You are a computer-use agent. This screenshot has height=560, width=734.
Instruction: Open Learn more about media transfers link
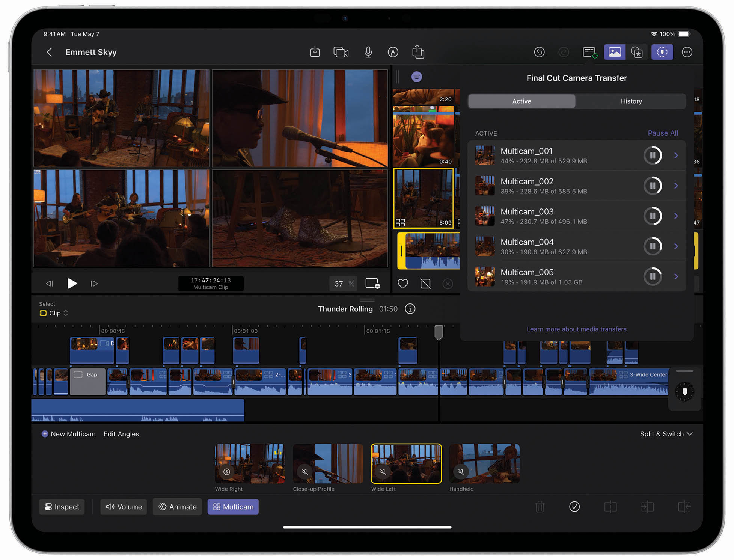pos(576,329)
